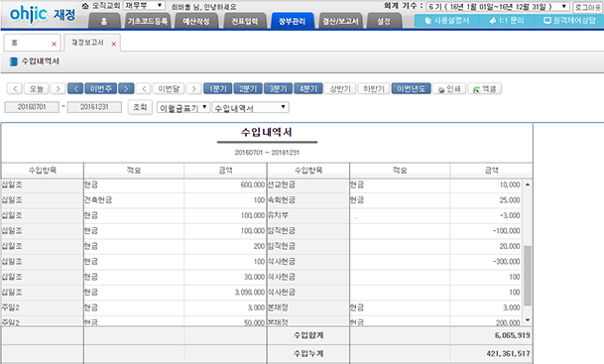This screenshot has width=604, height=364.
Task: Open the 1:1 문의 inquiry icon
Action: pos(507,21)
